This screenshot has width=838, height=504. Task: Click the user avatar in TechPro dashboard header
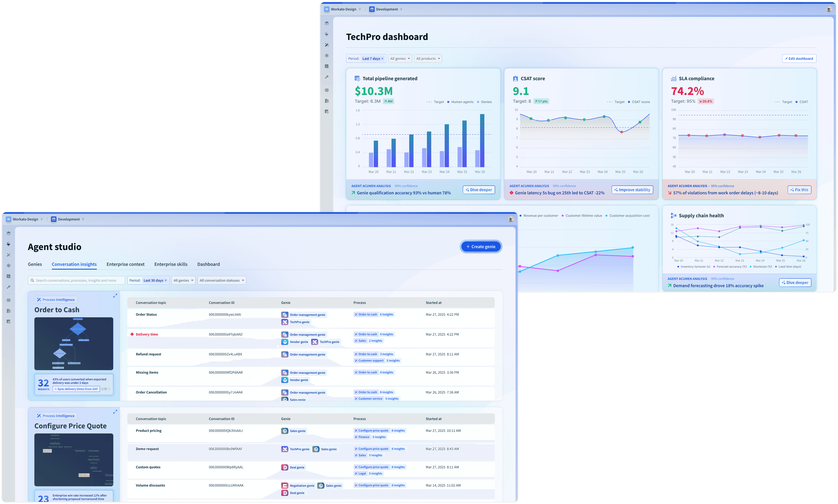click(x=829, y=9)
